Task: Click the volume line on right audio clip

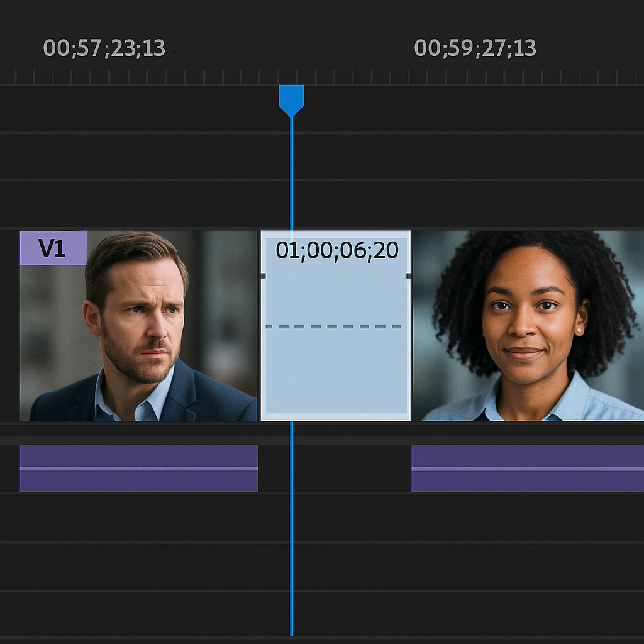Action: 527,469
